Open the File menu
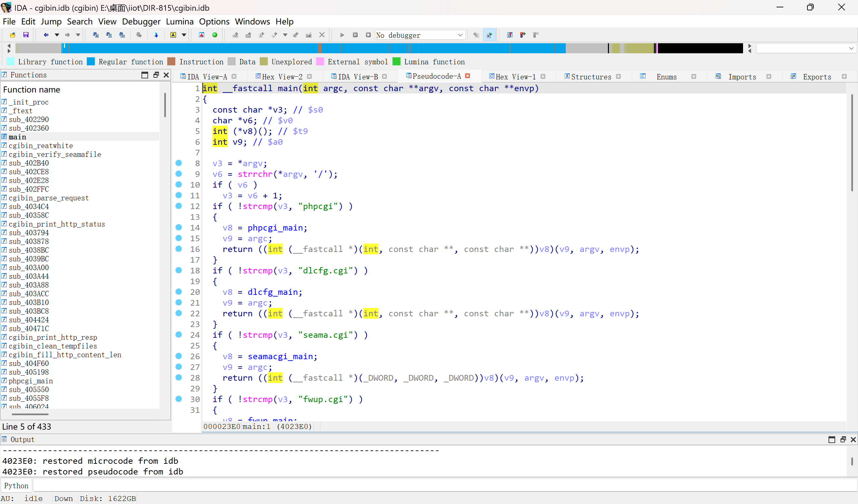The image size is (858, 504). pos(9,21)
